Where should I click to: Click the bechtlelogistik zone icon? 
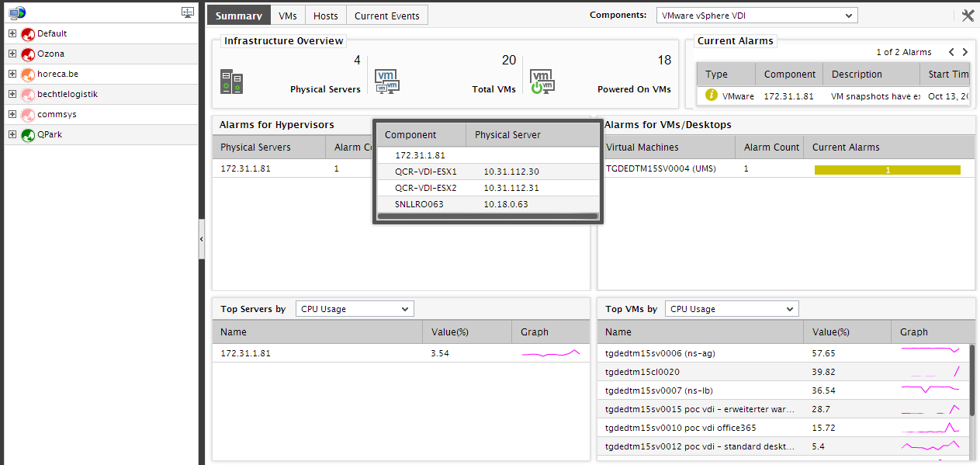28,95
